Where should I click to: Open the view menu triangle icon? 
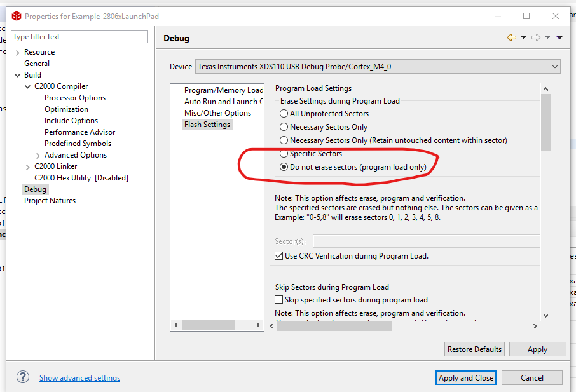(559, 38)
